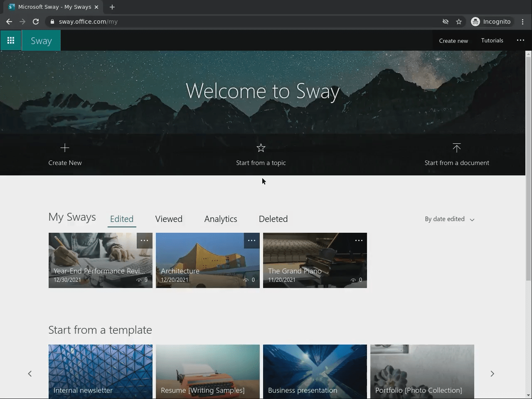Click the left carousel chevron for templates
Viewport: 532px width, 399px height.
(x=30, y=374)
